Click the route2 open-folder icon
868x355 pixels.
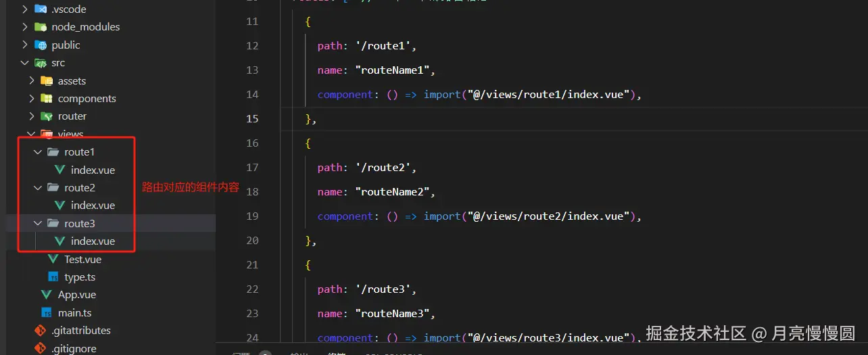click(53, 188)
